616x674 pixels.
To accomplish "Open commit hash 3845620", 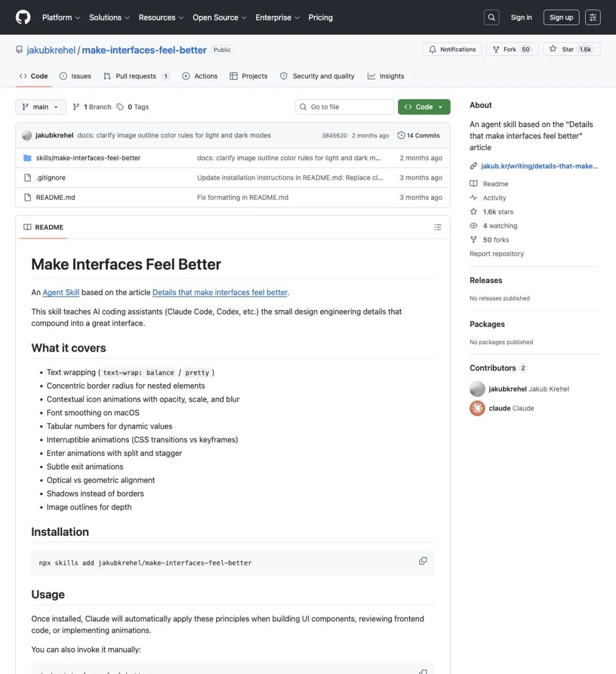I will coord(334,135).
